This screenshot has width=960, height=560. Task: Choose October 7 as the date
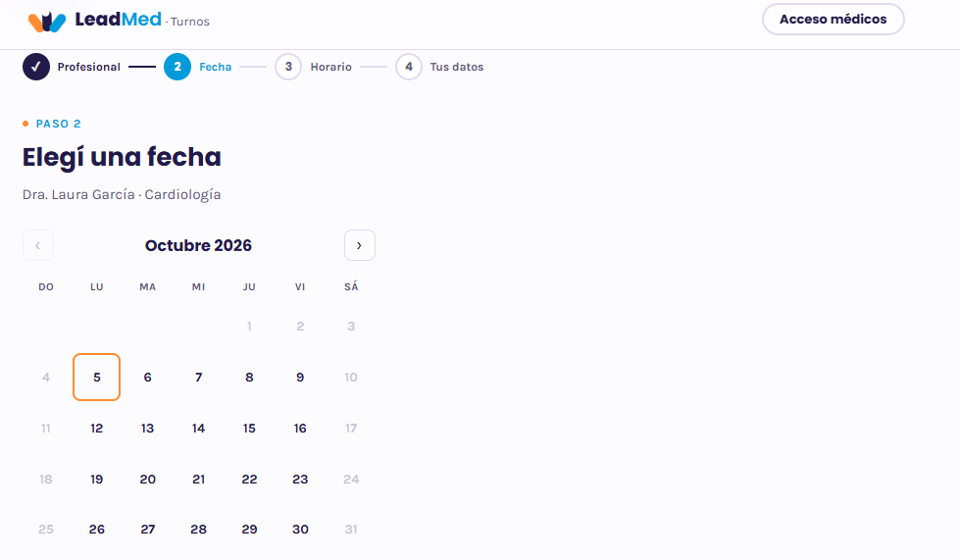click(x=198, y=377)
